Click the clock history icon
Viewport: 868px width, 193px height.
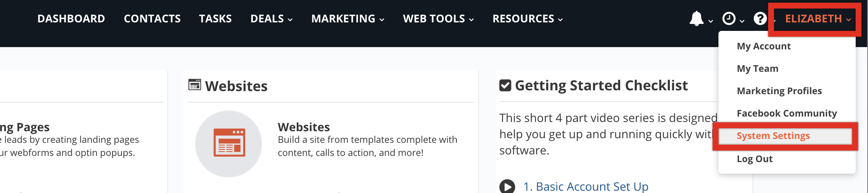pos(729,19)
